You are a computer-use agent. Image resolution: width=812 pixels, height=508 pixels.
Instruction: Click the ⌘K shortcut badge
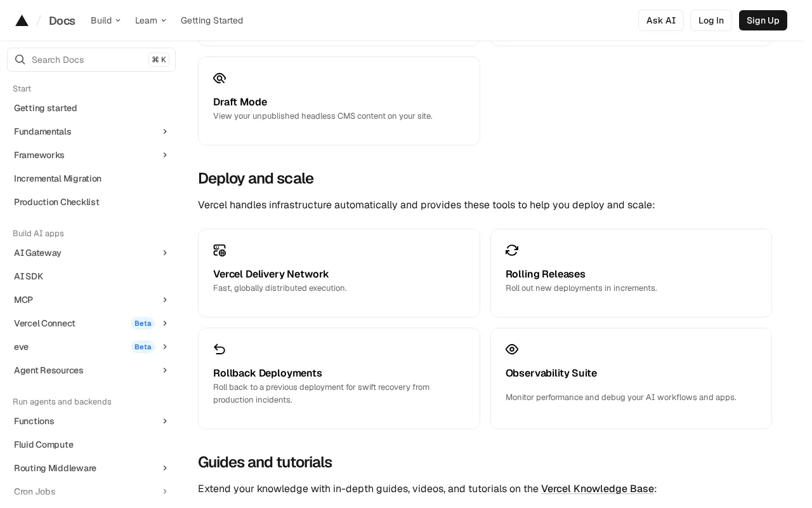[x=159, y=60]
